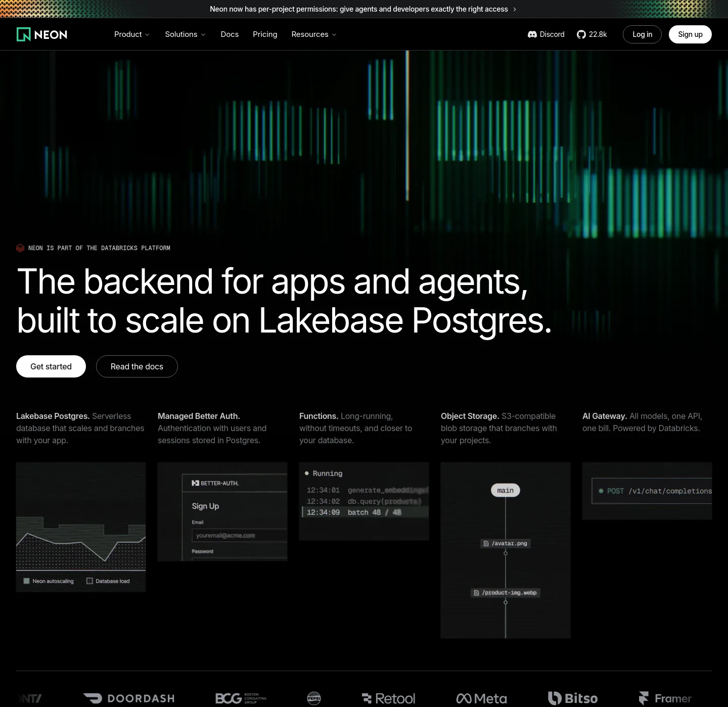Image resolution: width=728 pixels, height=707 pixels.
Task: Click the announcement banner arrow icon
Action: (x=515, y=9)
